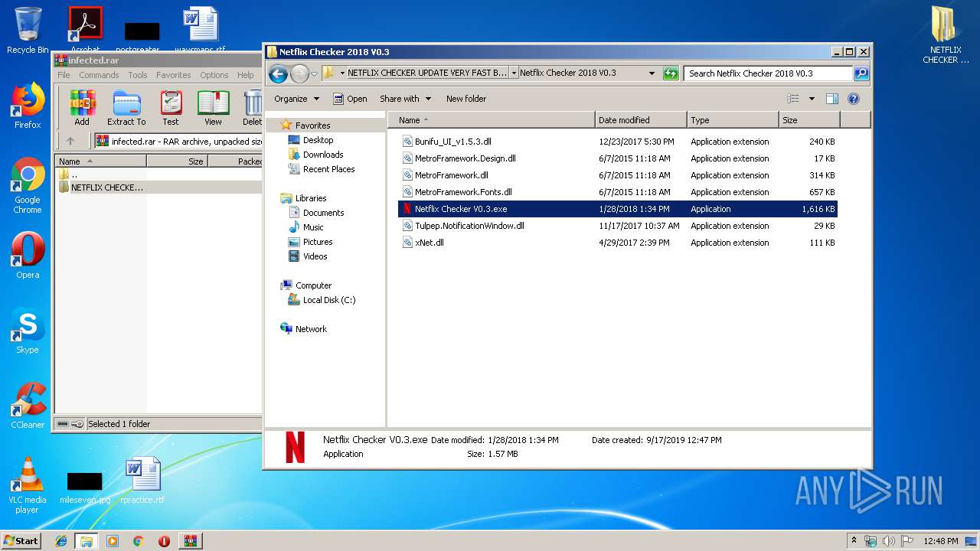Screen dimensions: 980x551
Task: Toggle the preview pane icon
Action: point(832,99)
